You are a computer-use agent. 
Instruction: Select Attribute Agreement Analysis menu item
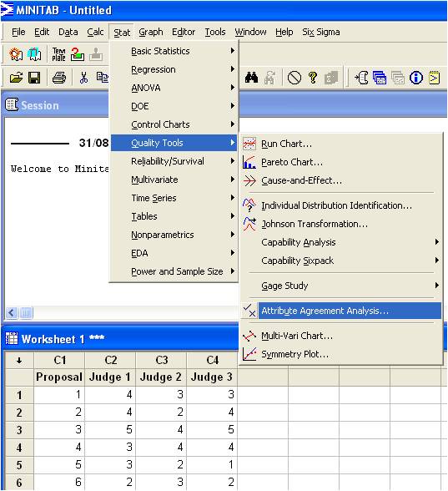coord(341,311)
